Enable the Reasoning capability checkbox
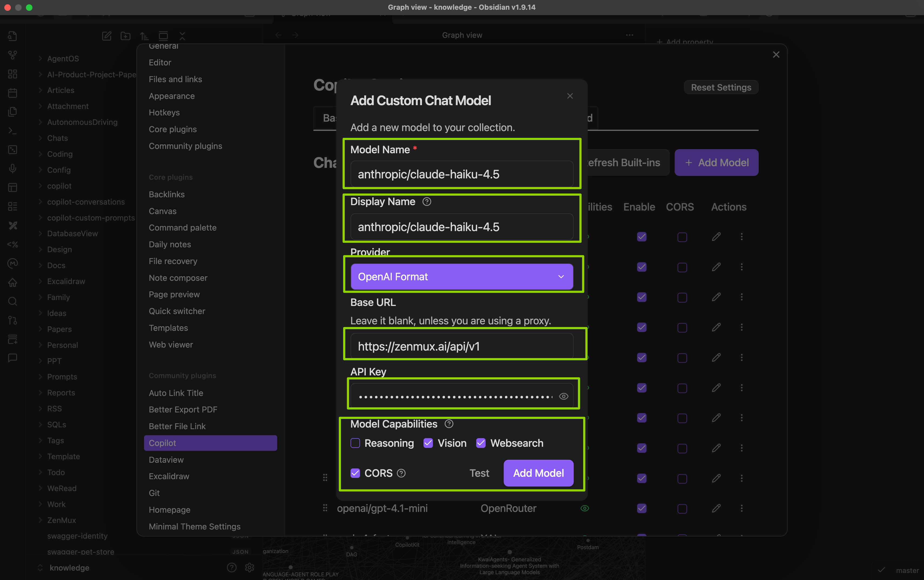The image size is (924, 580). coord(355,444)
